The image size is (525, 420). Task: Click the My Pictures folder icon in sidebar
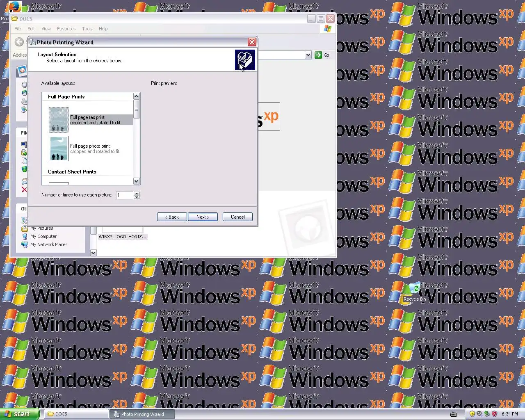click(x=25, y=228)
